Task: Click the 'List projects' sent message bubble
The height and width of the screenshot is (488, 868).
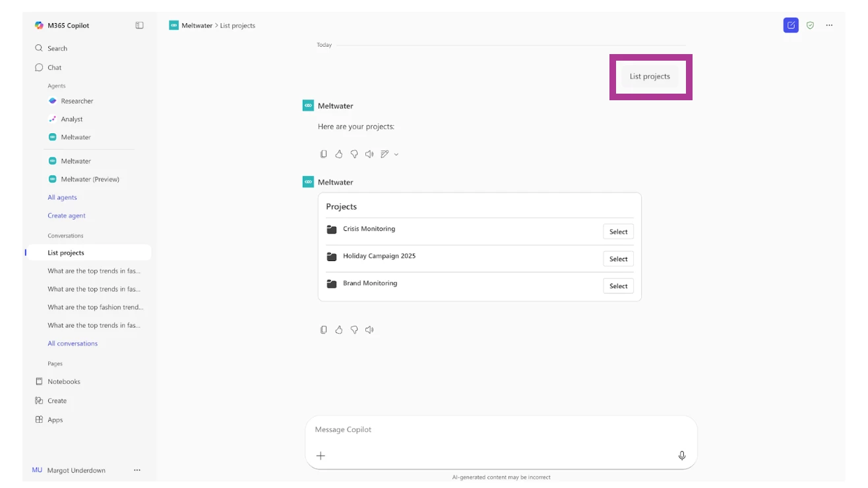Action: [x=650, y=76]
